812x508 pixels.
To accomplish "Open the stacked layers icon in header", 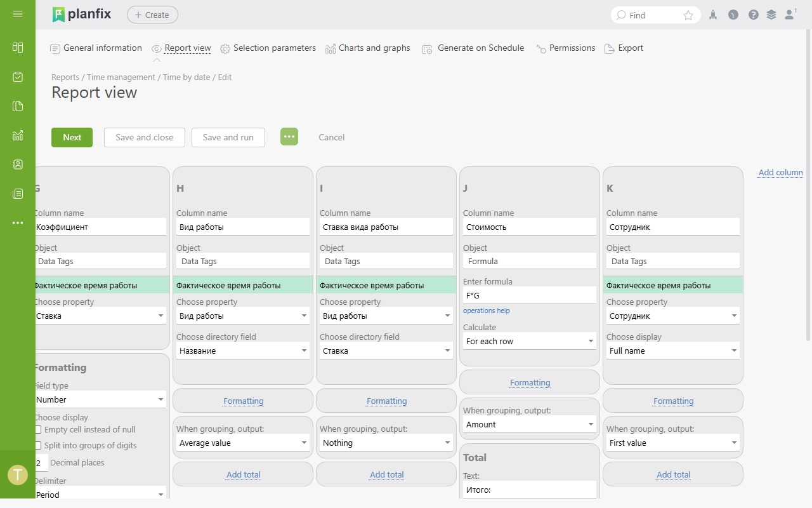I will pos(771,15).
